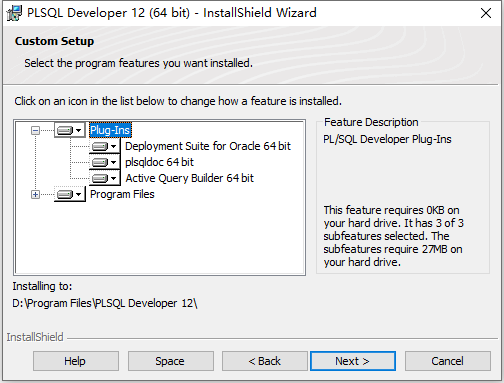Open the Program Files feature install dropdown

69,194
